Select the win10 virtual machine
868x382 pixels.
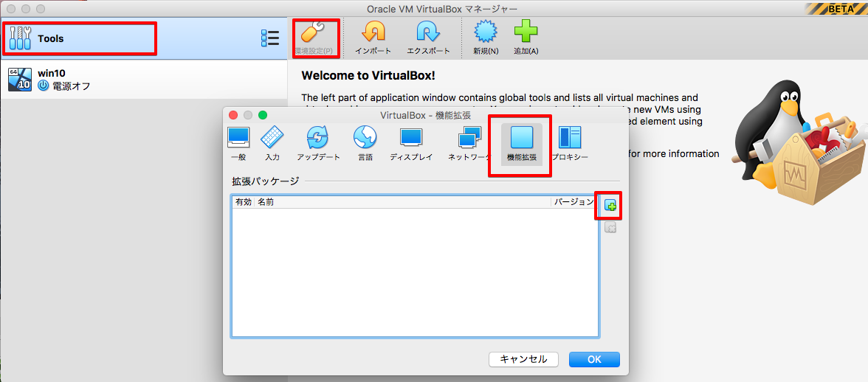click(144, 80)
